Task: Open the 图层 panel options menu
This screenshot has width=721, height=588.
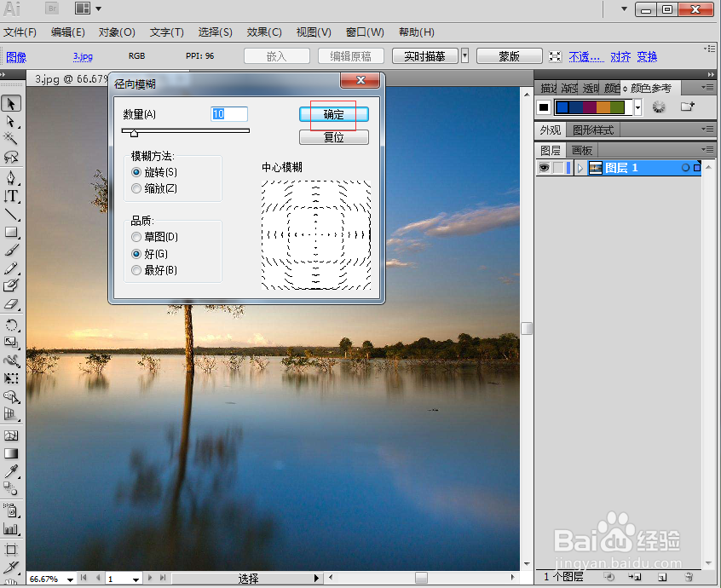Action: tap(707, 149)
